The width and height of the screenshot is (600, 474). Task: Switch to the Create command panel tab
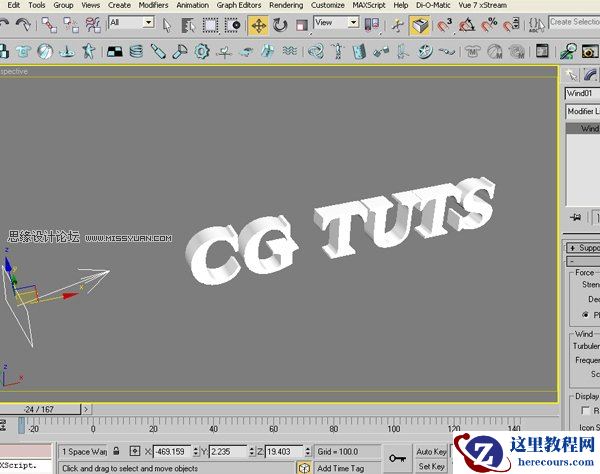pos(571,75)
